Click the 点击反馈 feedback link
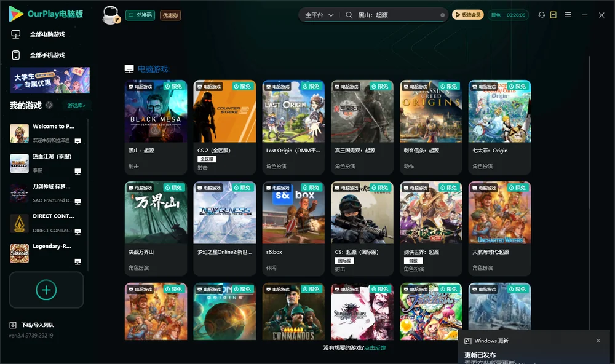Image resolution: width=615 pixels, height=364 pixels. 375,347
